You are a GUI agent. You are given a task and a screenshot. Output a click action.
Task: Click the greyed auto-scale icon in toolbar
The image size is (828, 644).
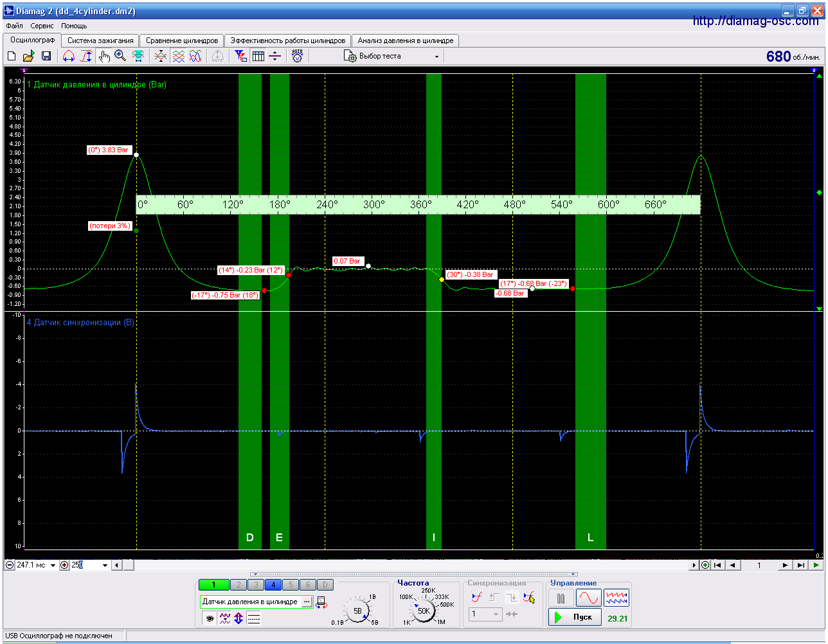pos(218,57)
